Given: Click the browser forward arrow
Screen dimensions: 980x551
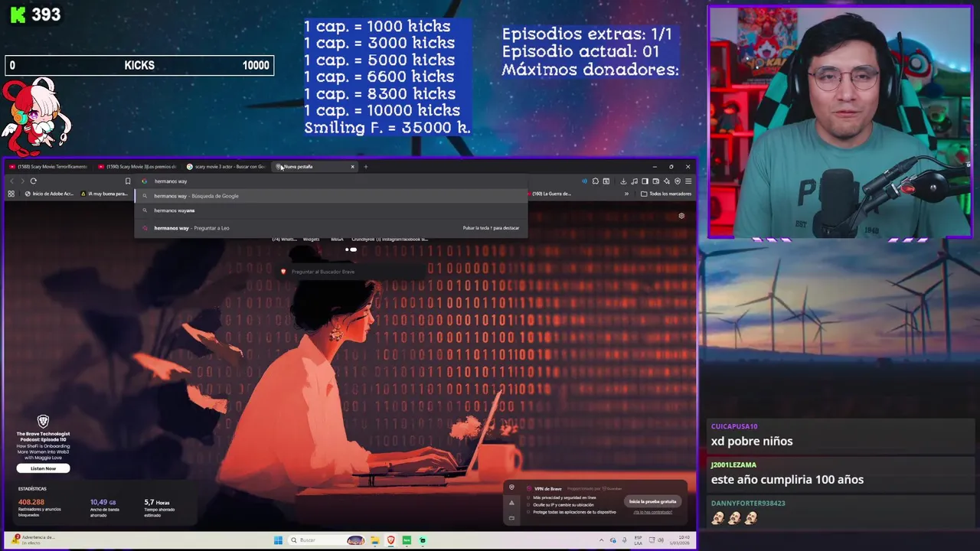Looking at the screenshot, I should [21, 181].
